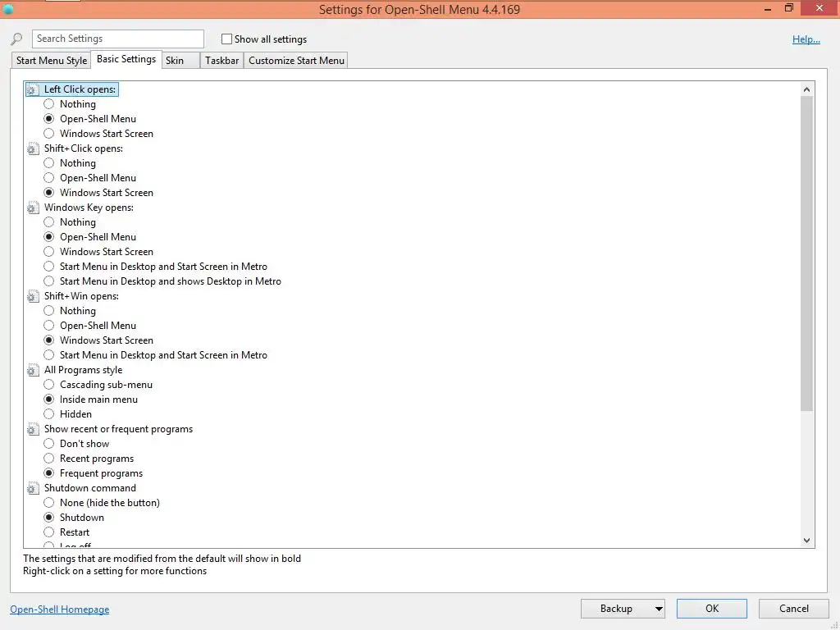This screenshot has height=630, width=840.
Task: Select the Shift+Click opens setting label
Action: (x=84, y=148)
